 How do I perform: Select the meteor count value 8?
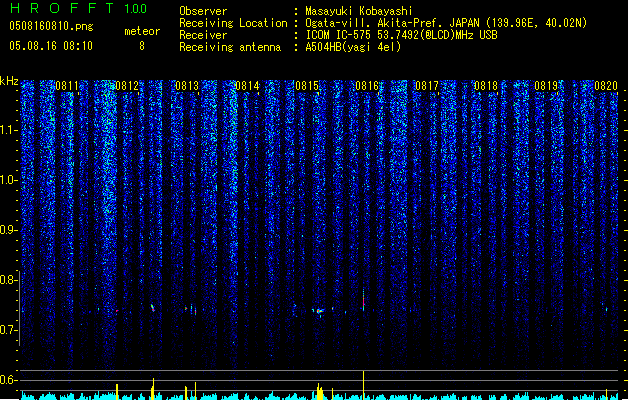pyautogui.click(x=142, y=46)
